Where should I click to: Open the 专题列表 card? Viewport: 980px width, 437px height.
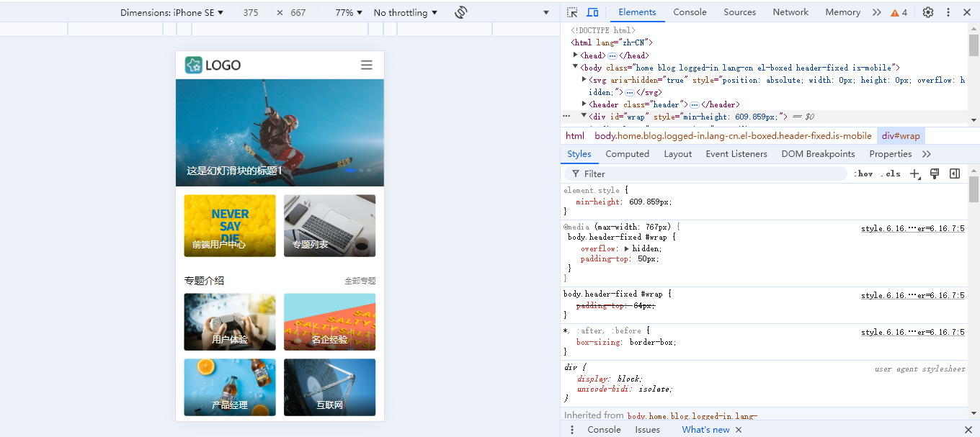tap(329, 225)
